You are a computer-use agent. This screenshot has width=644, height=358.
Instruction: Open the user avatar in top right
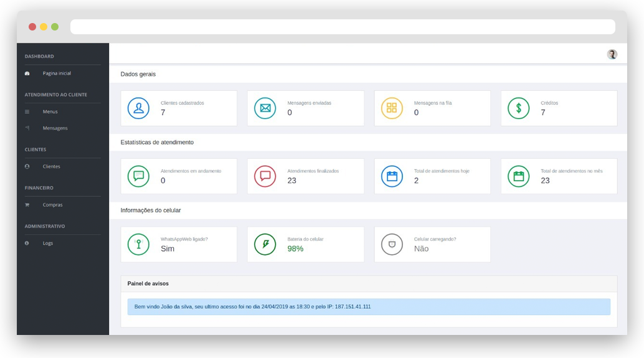pyautogui.click(x=612, y=54)
